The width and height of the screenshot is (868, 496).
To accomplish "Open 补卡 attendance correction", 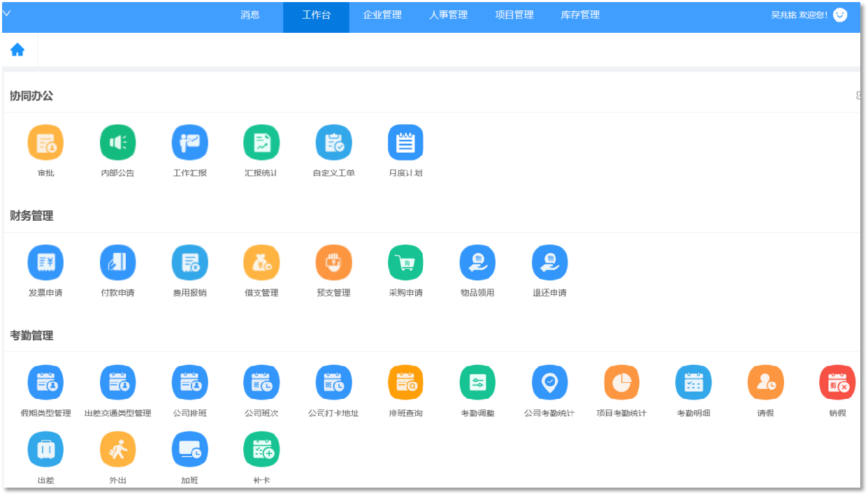I will pyautogui.click(x=261, y=449).
